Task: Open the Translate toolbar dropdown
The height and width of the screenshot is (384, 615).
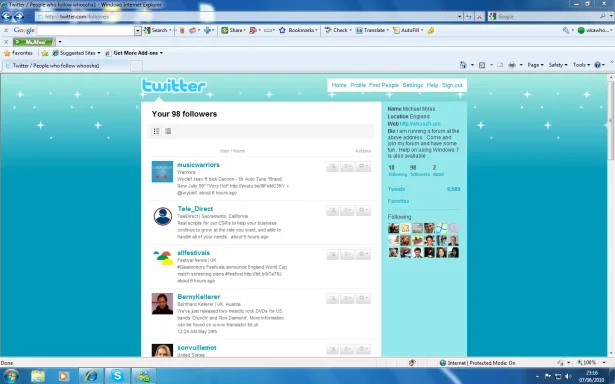Action: coord(372,30)
